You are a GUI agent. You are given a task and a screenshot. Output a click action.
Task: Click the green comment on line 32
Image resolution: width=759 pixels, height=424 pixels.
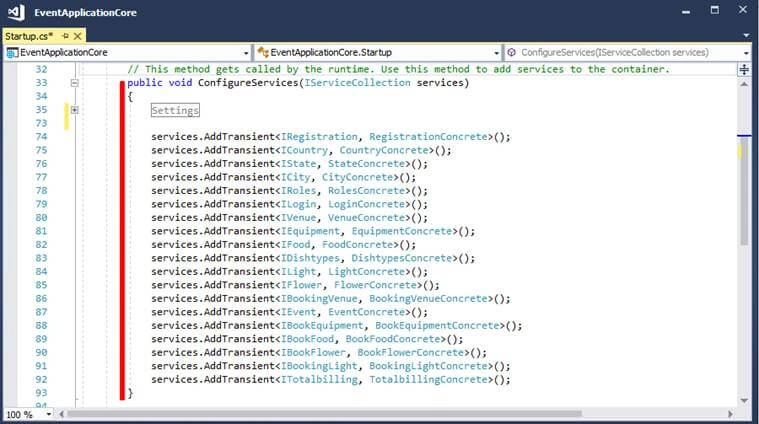398,69
